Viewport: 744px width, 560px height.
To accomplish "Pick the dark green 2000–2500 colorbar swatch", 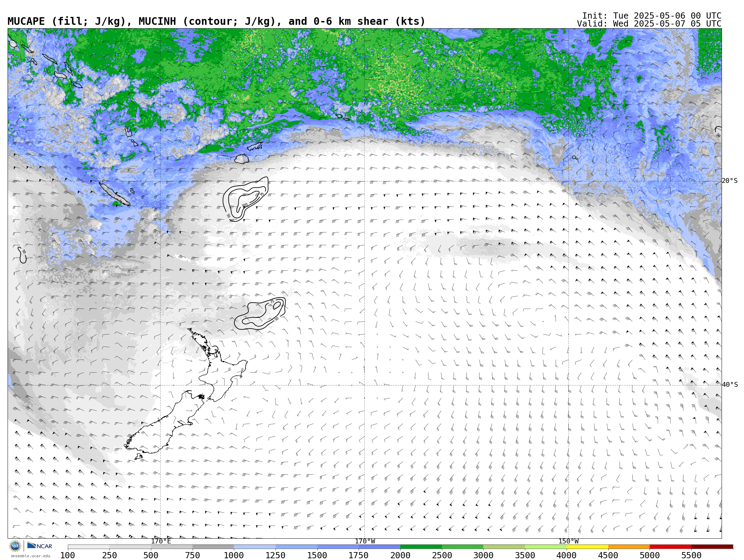I will point(421,547).
